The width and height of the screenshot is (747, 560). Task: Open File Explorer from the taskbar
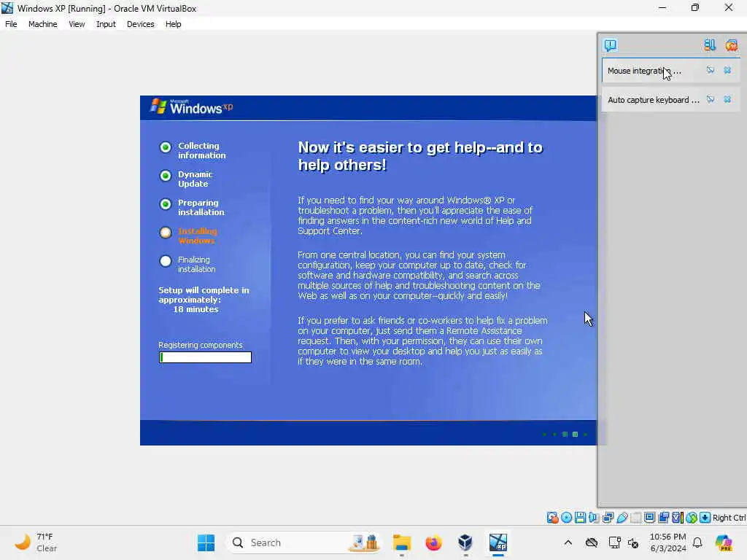click(402, 542)
